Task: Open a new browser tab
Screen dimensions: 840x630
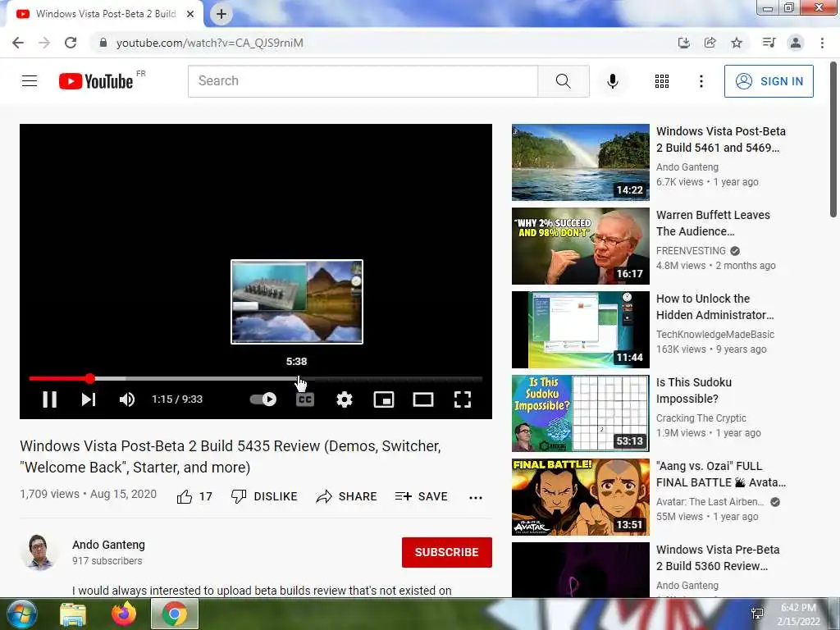Action: tap(221, 14)
